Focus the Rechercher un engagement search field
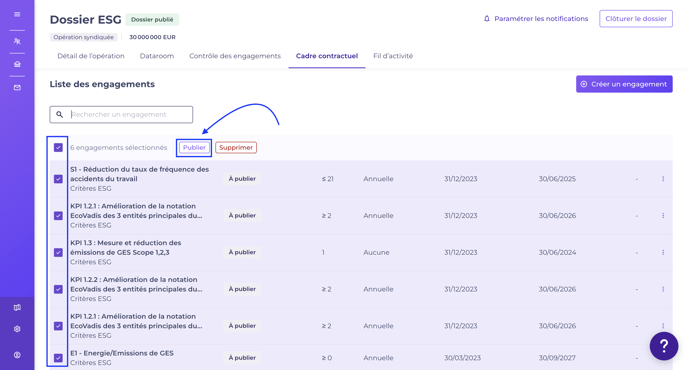Viewport: 688px width, 370px height. 121,115
